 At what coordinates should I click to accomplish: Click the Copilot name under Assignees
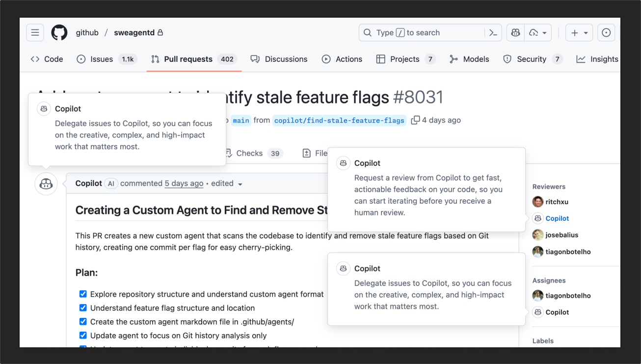pos(558,312)
